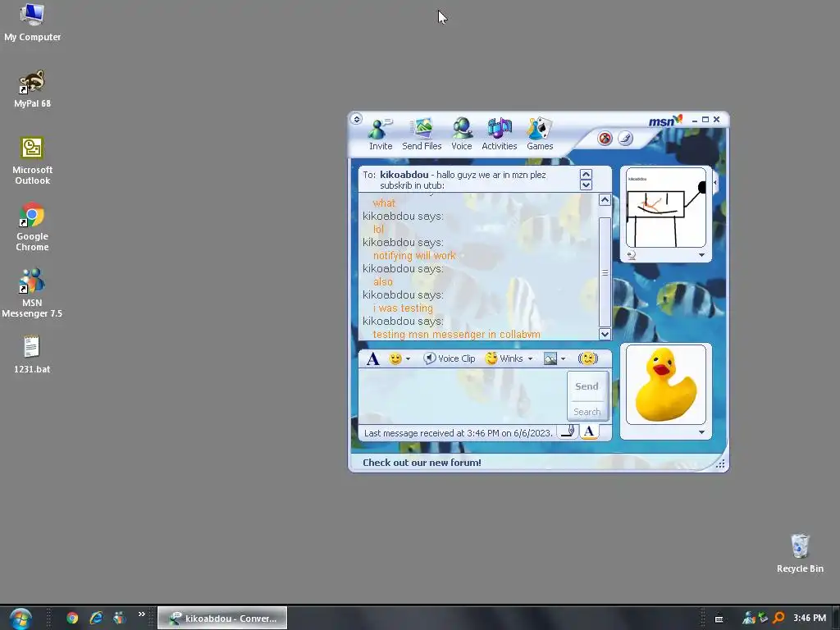Click the 'testing msn messenger in collabvm' message

point(456,335)
